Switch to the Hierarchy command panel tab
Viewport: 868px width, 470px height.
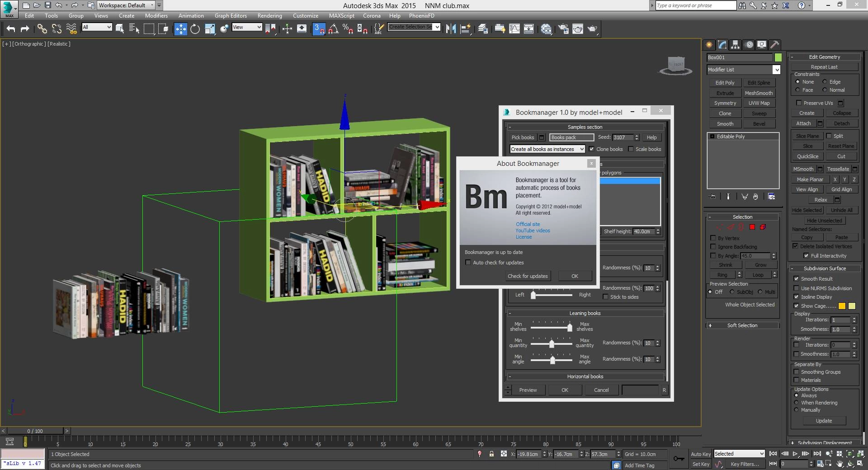735,44
